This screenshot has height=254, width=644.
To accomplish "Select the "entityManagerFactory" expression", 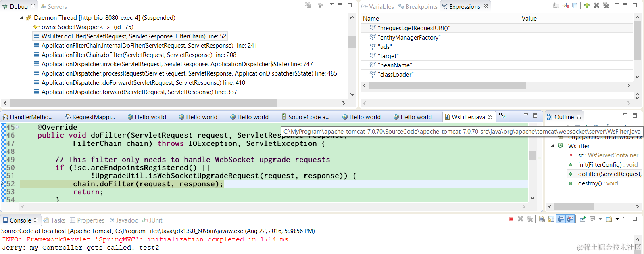I will coord(496,37).
